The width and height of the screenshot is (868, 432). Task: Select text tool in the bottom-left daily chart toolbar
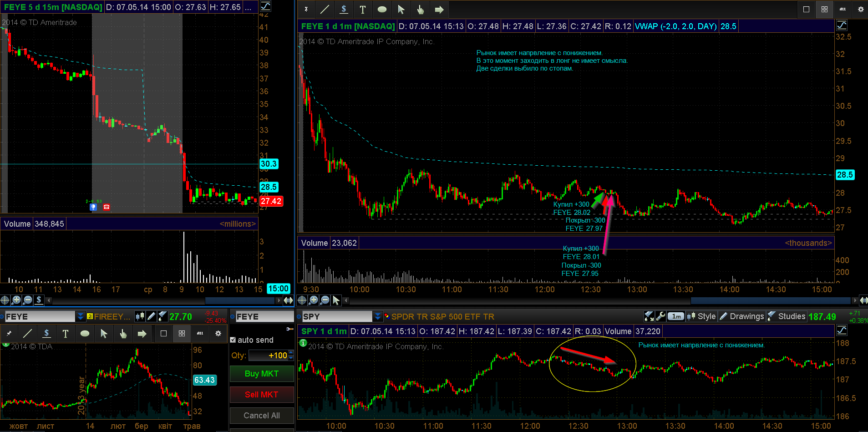[66, 334]
